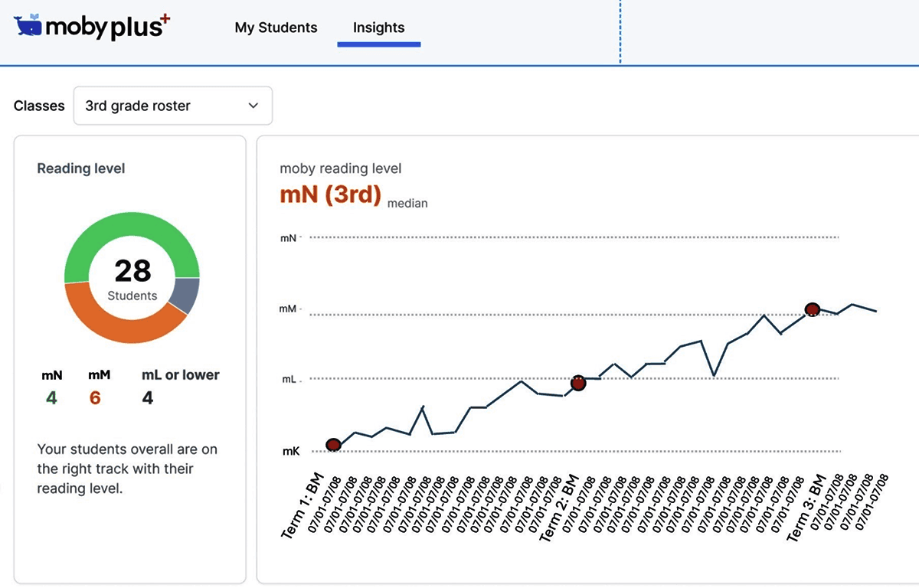
Task: Select the mM count of 6
Action: 95,398
